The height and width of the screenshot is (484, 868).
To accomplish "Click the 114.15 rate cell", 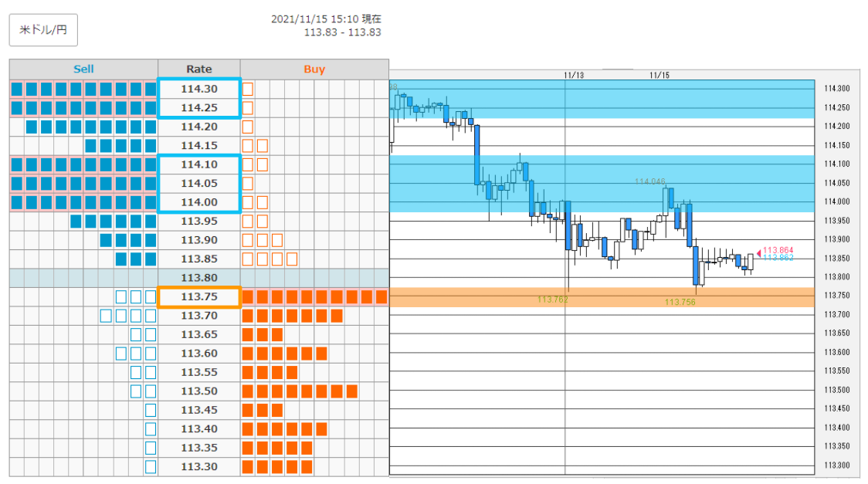I will [x=199, y=145].
